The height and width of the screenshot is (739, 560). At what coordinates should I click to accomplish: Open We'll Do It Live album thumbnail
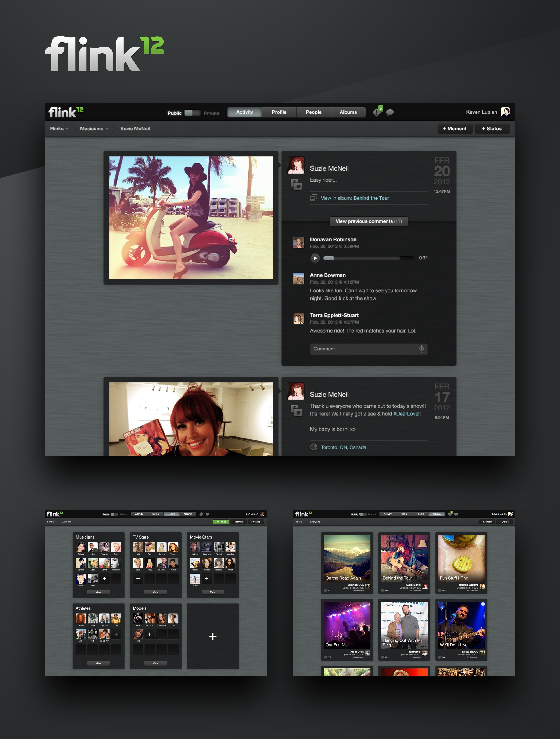(x=461, y=625)
